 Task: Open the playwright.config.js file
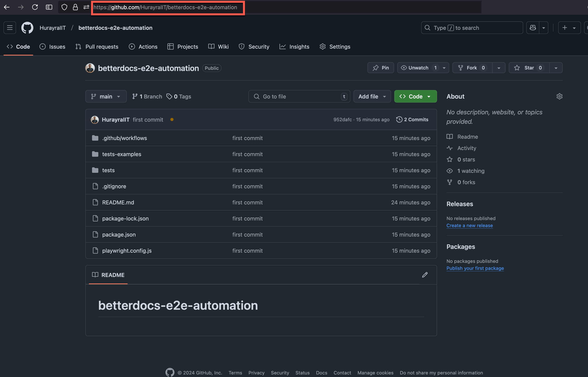pos(127,250)
